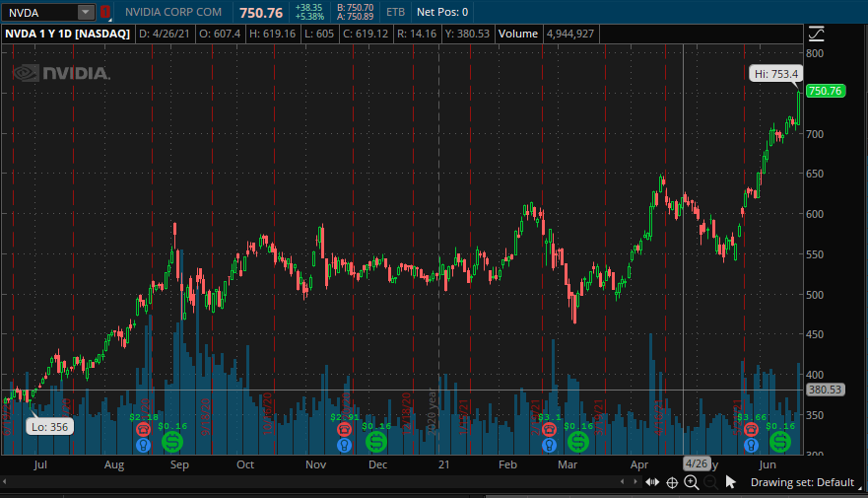
Task: Click the L: 605 low value
Action: click(319, 34)
